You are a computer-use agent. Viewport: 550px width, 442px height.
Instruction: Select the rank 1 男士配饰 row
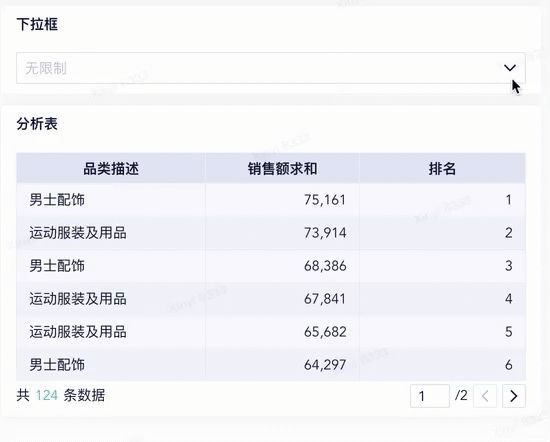click(x=271, y=200)
